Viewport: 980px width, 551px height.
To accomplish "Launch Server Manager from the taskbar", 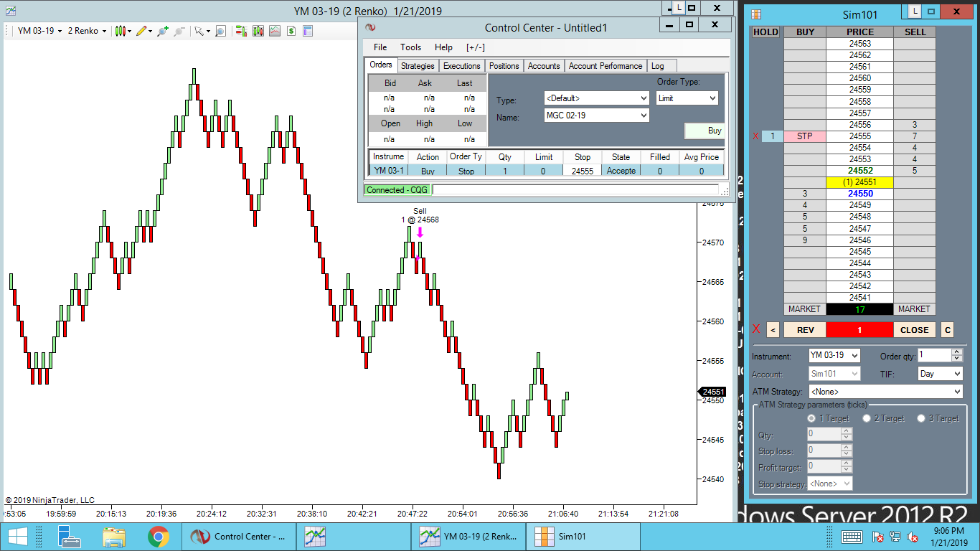I will click(x=69, y=537).
